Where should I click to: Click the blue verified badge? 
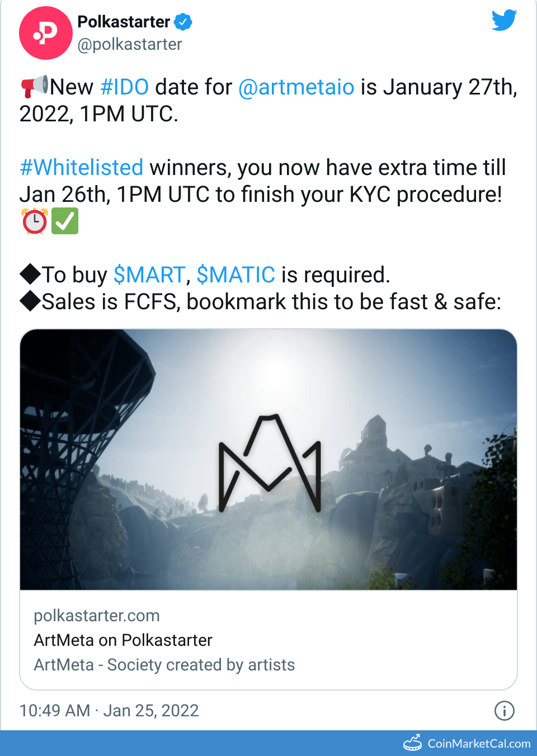pos(183,22)
